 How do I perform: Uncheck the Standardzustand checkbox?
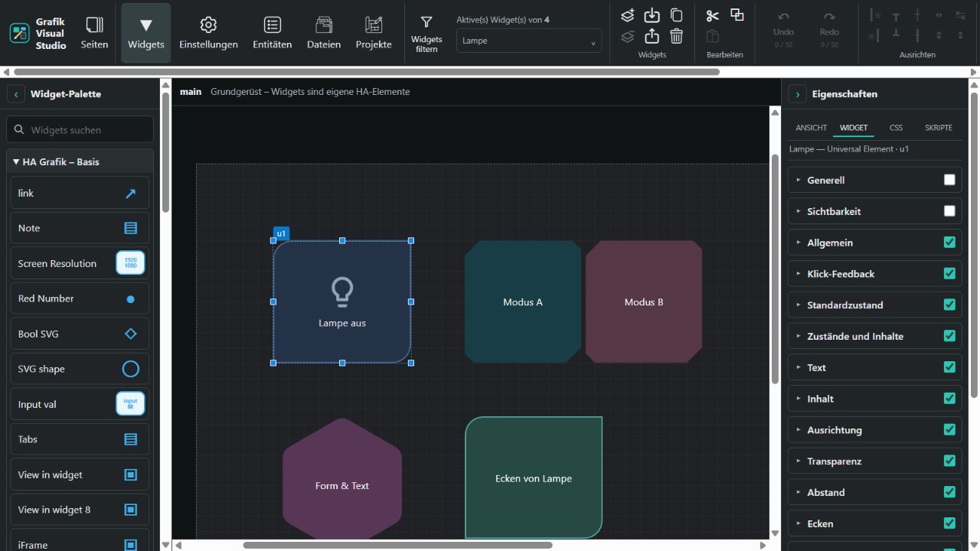point(949,305)
